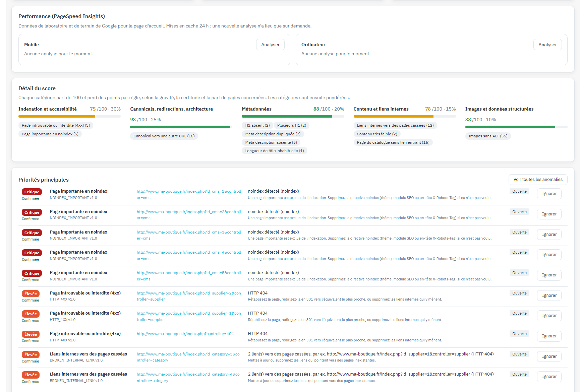This screenshot has width=580, height=392.
Task: Ignore the id_cms=2 noindex anomaly
Action: [x=549, y=214]
